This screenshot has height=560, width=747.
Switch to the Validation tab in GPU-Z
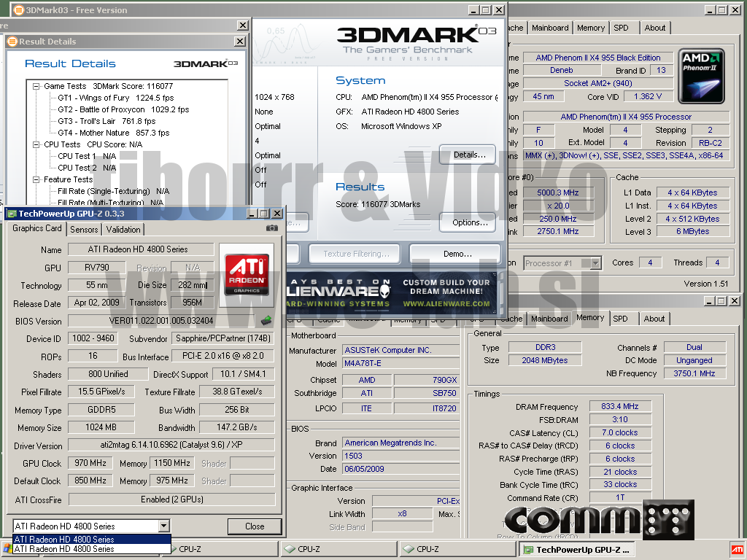point(123,230)
